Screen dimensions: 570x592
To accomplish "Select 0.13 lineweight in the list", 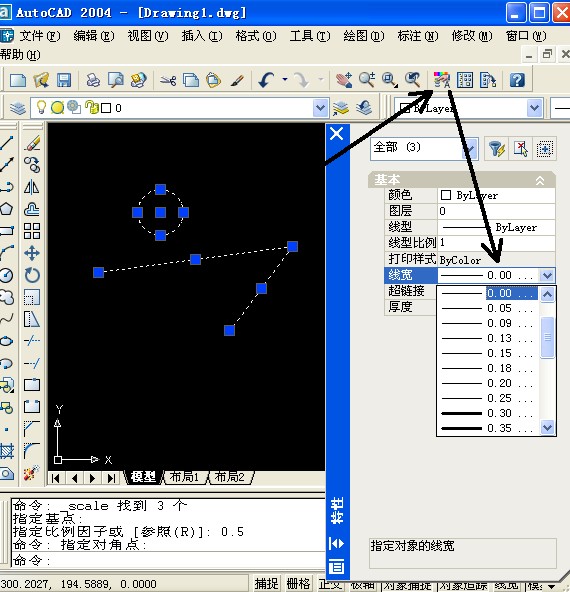I will [x=488, y=338].
